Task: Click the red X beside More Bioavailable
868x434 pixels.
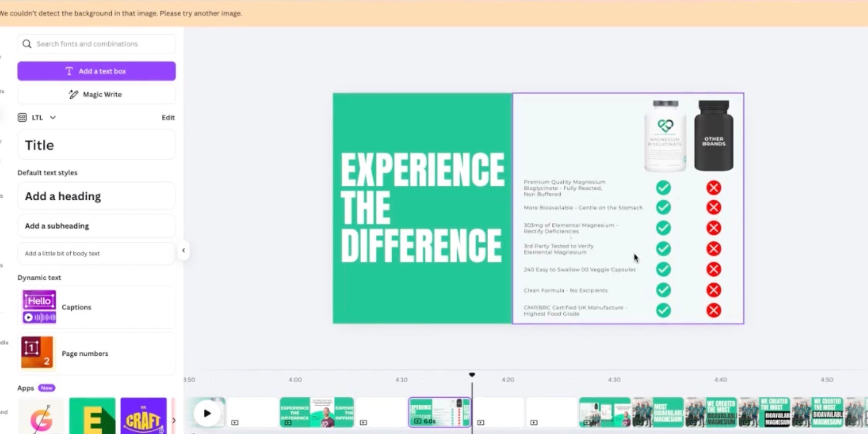Action: (x=714, y=207)
